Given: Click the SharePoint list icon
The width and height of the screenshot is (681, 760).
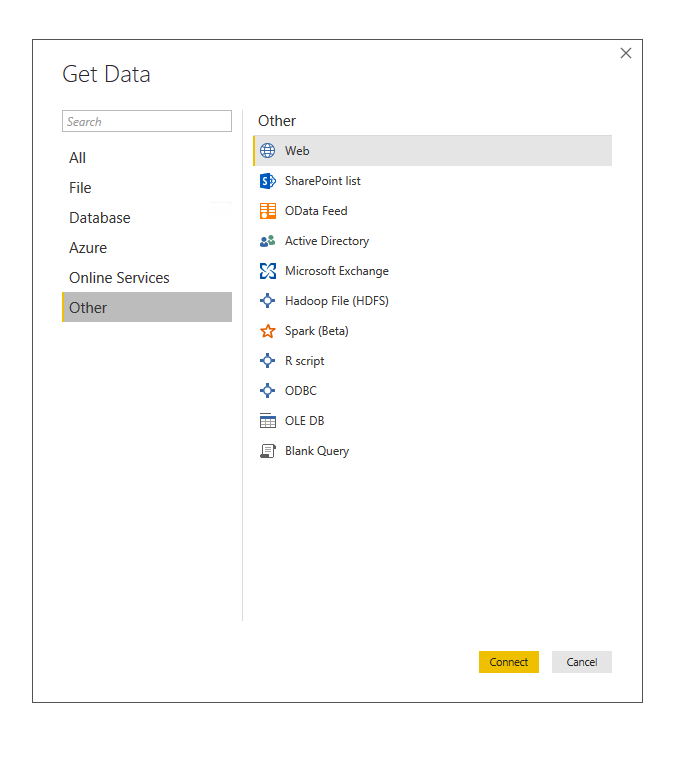Looking at the screenshot, I should (268, 181).
